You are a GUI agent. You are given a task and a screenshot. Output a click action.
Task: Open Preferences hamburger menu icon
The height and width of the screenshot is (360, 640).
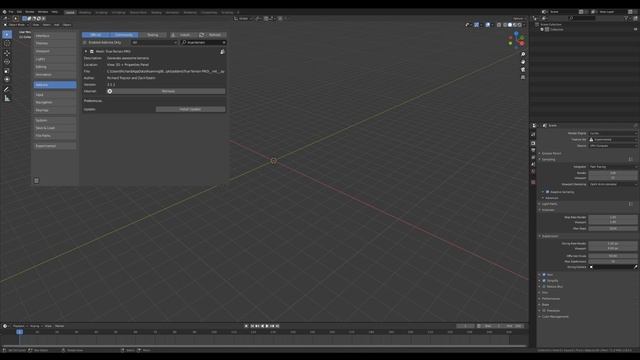pyautogui.click(x=36, y=180)
